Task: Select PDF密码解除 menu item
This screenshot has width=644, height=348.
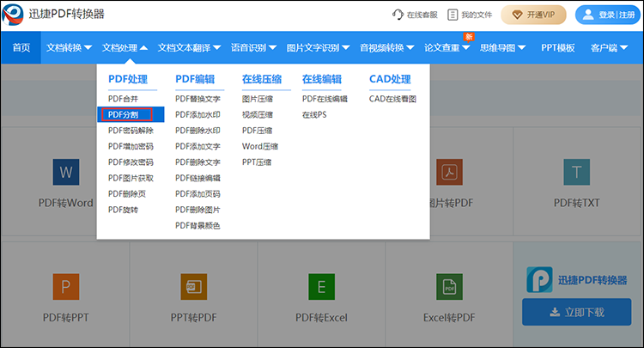Action: [131, 131]
